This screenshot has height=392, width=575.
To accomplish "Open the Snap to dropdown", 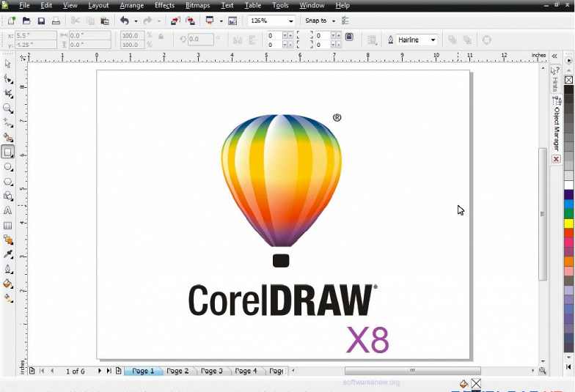I will (x=333, y=21).
